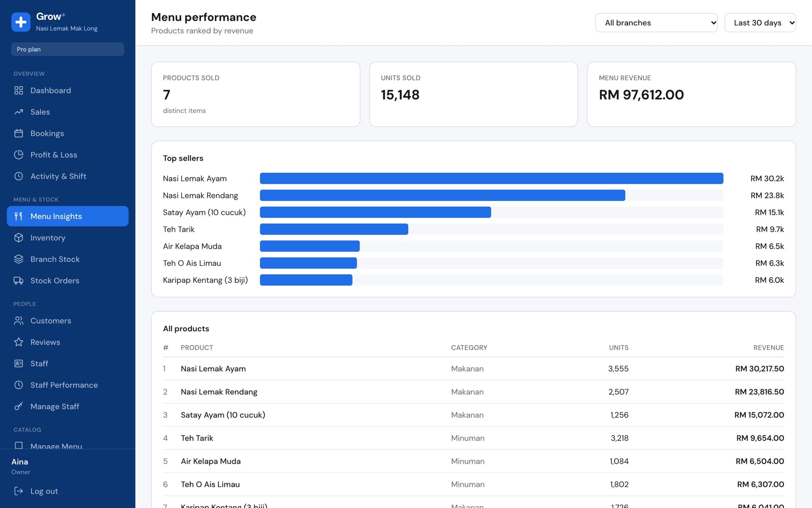
Task: Click the Stock Orders truck icon
Action: (19, 280)
